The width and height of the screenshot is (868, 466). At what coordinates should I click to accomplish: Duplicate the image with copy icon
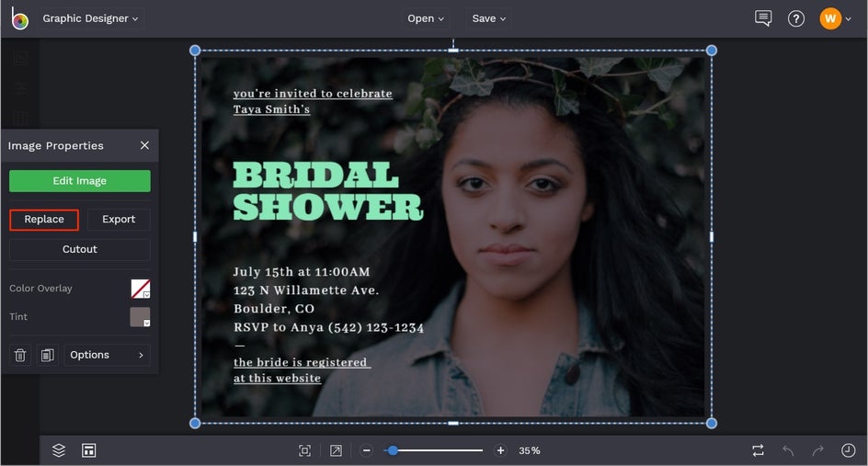point(48,355)
